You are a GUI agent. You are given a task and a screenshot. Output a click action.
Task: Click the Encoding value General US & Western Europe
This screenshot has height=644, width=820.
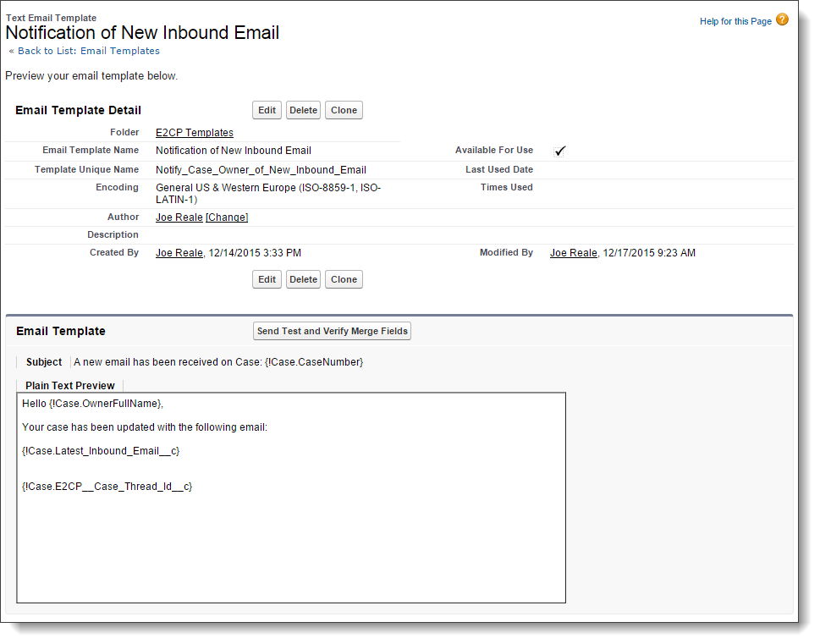(x=268, y=194)
